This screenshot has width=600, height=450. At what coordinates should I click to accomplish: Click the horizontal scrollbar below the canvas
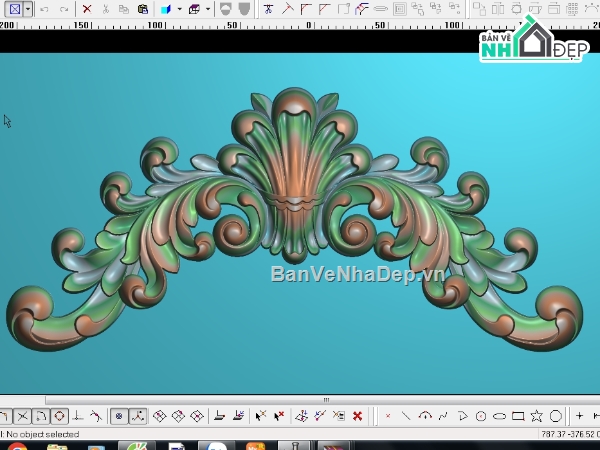(x=323, y=400)
